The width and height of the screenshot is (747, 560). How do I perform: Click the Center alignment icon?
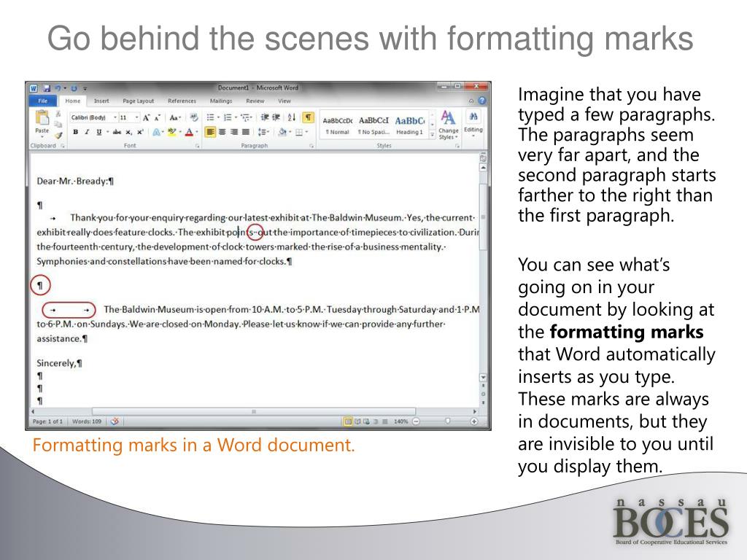pos(222,132)
